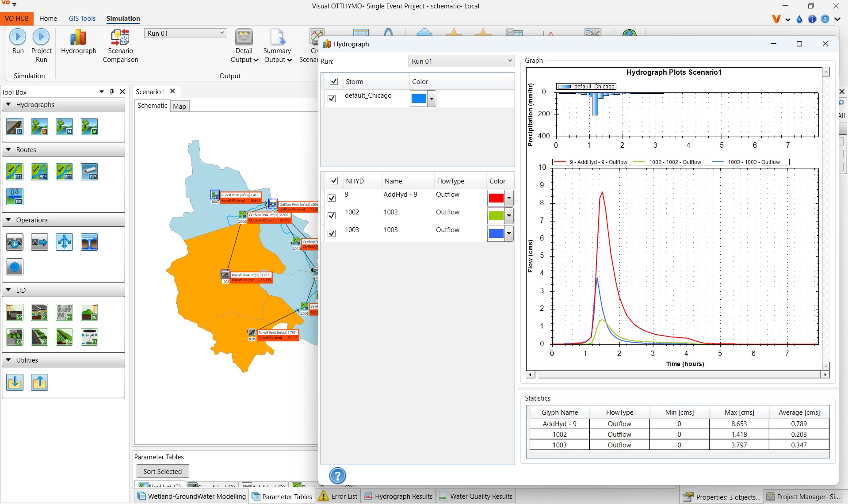The image size is (848, 504).
Task: Select the ScsHyd (S) hydrograph tool
Action: [x=39, y=127]
